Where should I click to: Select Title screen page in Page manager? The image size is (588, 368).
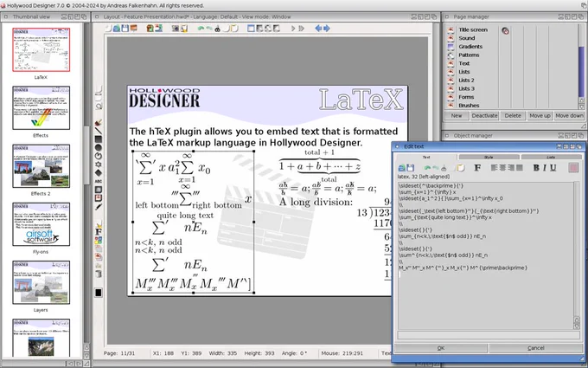pyautogui.click(x=473, y=29)
